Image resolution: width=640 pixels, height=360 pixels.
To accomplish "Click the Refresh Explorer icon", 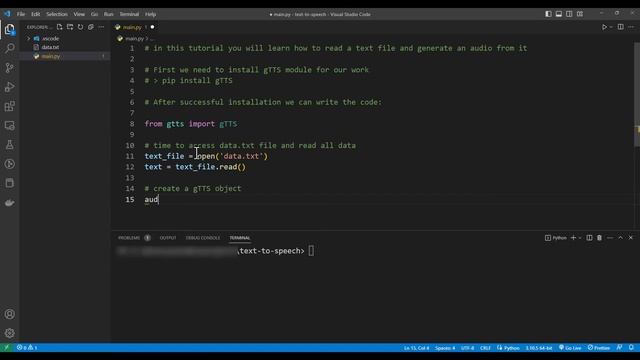I will click(x=80, y=27).
